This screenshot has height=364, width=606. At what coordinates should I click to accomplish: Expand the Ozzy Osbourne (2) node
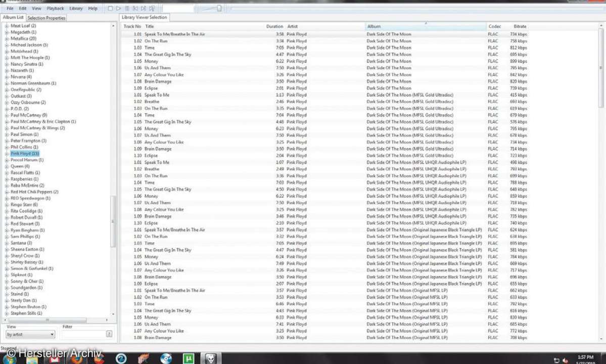point(7,103)
